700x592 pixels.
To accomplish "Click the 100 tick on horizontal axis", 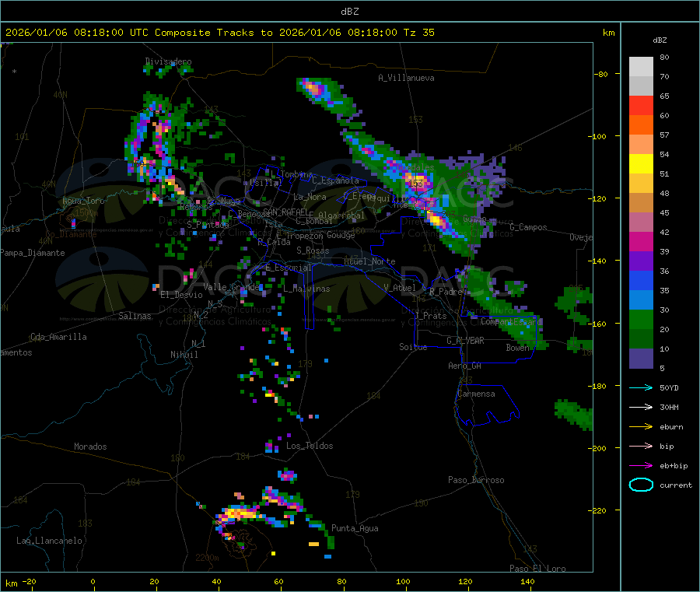I will [403, 581].
